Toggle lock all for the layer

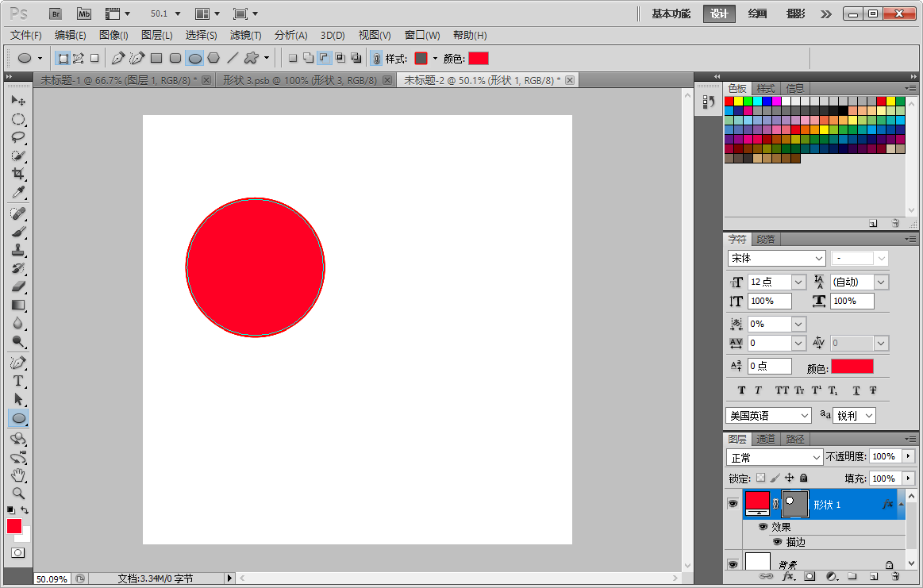803,478
